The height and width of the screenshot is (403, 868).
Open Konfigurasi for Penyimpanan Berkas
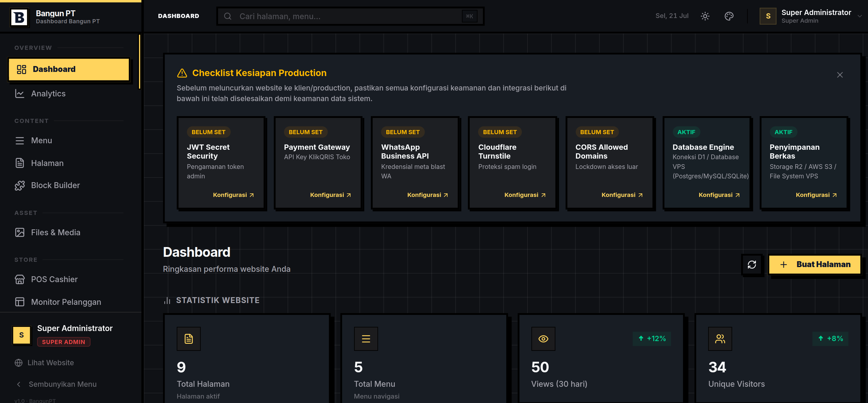[x=816, y=195]
